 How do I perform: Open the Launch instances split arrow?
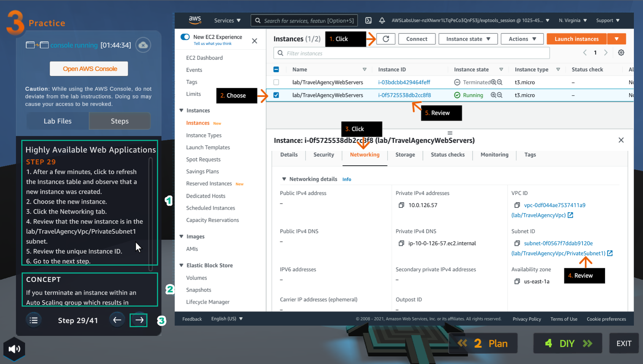[x=616, y=39]
